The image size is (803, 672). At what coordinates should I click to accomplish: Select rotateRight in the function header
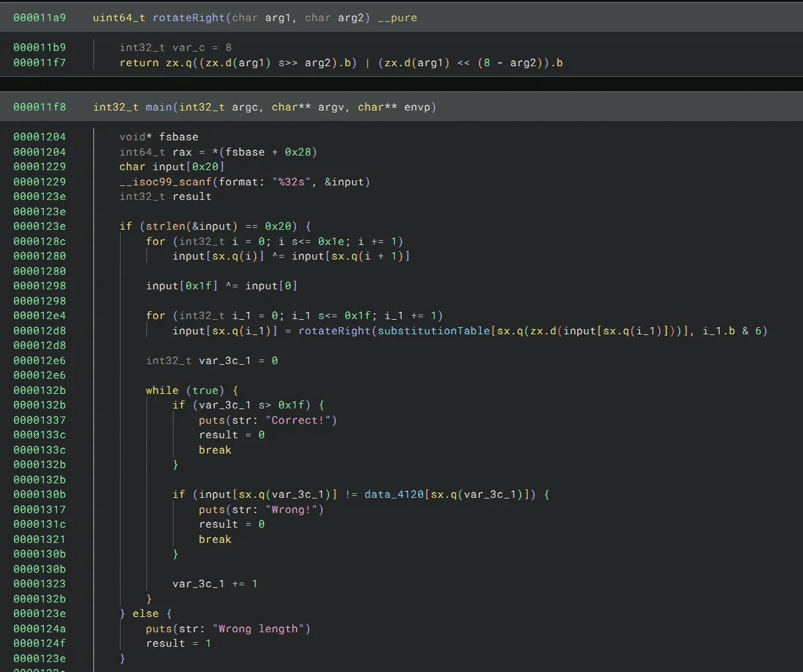coord(189,18)
